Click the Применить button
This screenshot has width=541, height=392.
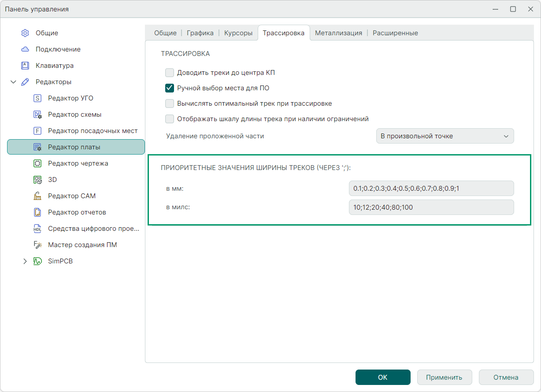[x=444, y=377]
